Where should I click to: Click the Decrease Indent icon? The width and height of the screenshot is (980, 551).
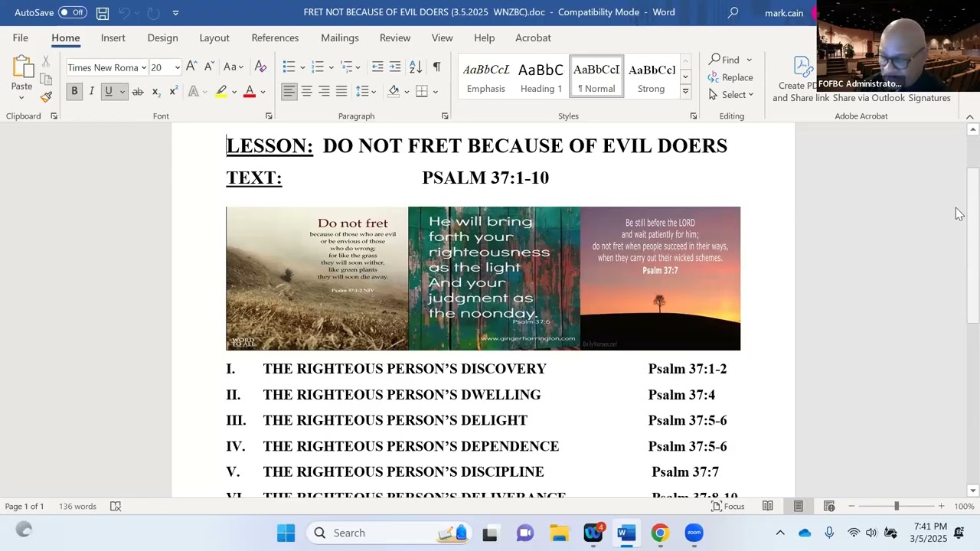tap(377, 67)
